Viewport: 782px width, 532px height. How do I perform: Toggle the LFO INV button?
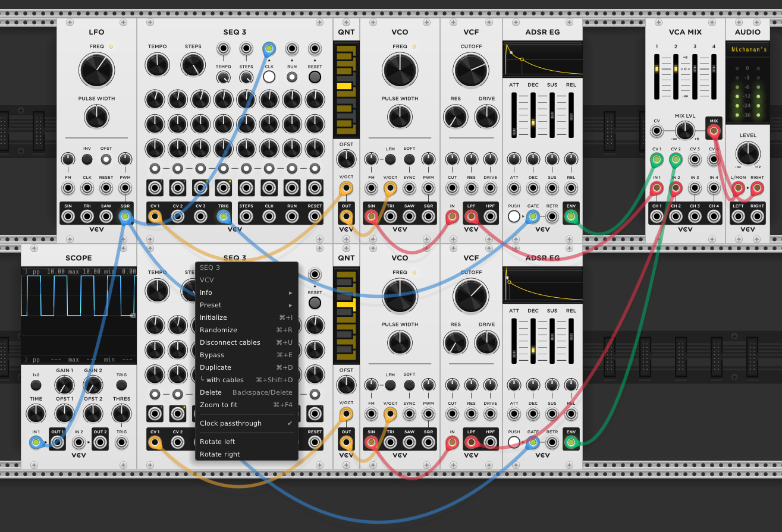[x=87, y=159]
